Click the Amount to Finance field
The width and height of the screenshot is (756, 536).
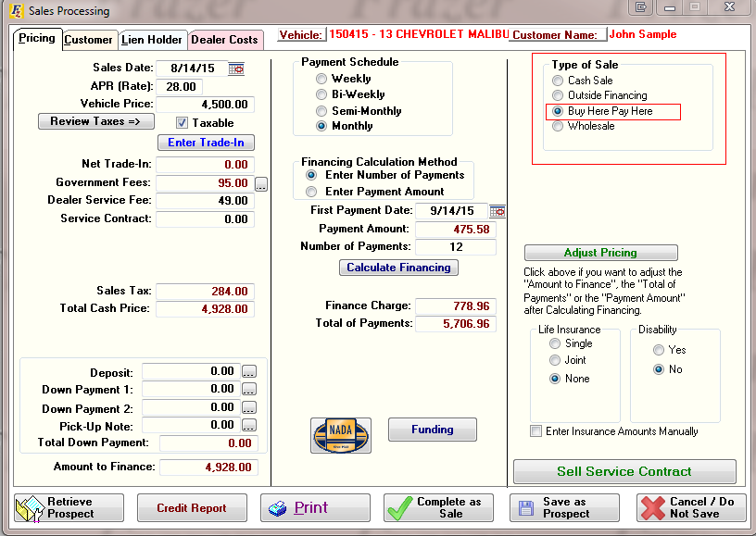point(208,467)
